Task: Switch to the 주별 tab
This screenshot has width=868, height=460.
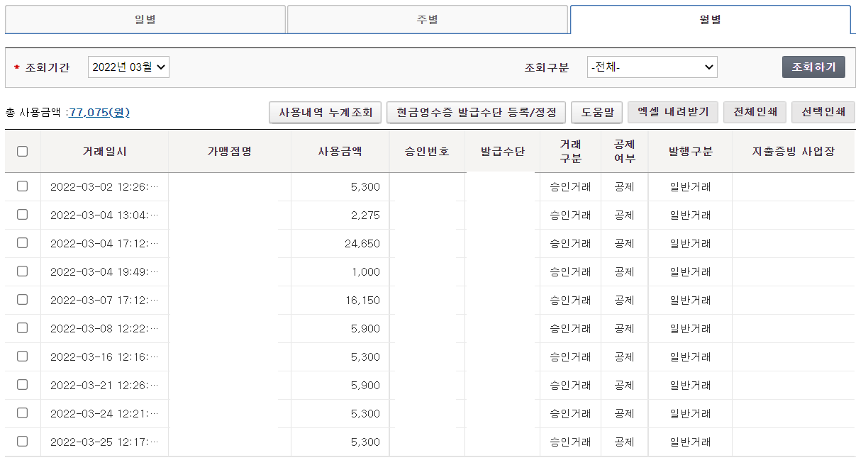Action: tap(428, 19)
